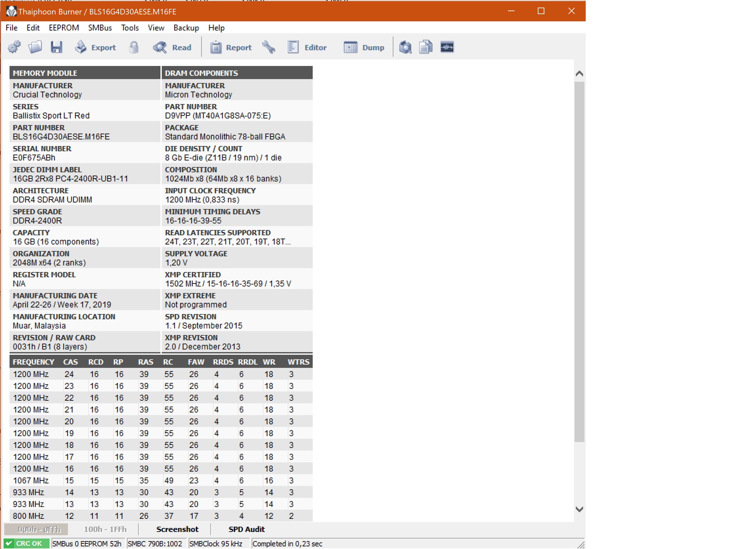756x549 pixels.
Task: Click the copy documents toolbar icon
Action: click(x=426, y=47)
